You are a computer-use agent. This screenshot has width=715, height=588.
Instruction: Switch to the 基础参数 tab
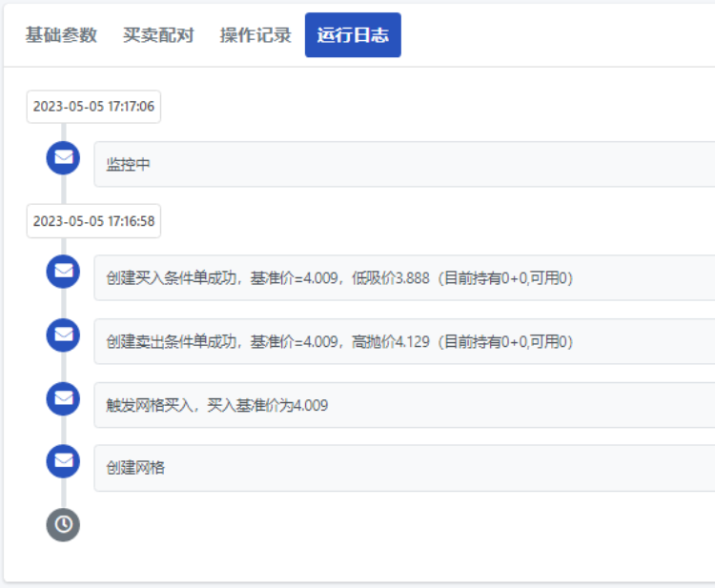[61, 35]
